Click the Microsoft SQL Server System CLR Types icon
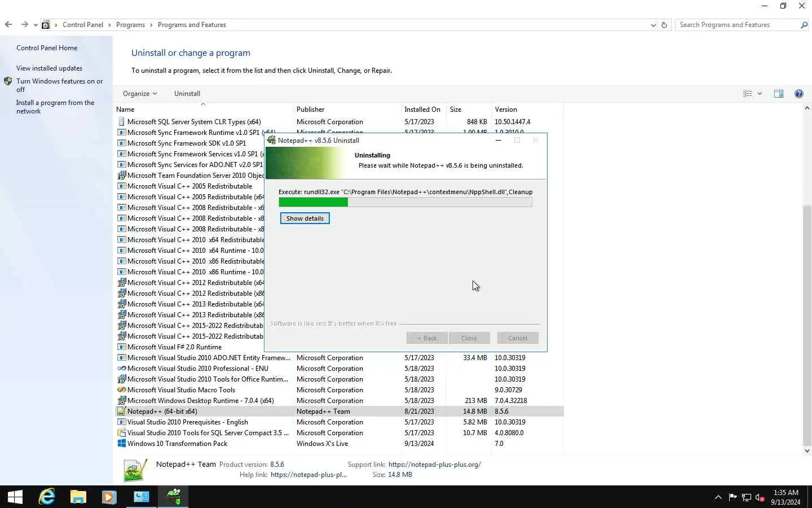This screenshot has height=508, width=812. tap(121, 122)
